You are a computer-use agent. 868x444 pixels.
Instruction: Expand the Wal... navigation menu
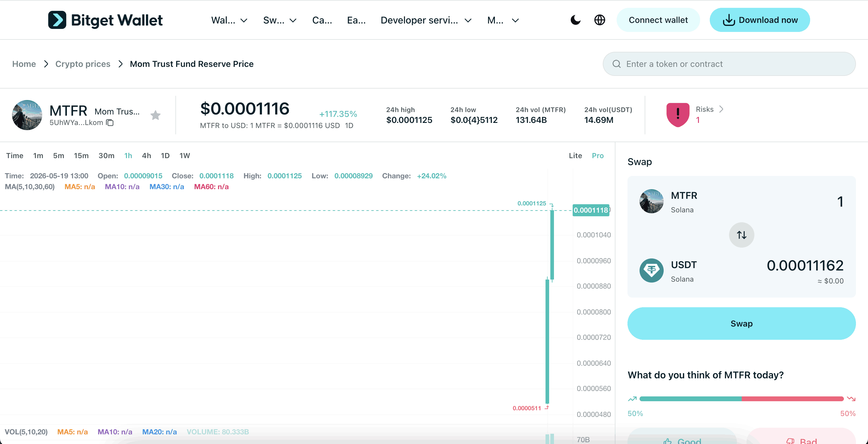tap(229, 20)
